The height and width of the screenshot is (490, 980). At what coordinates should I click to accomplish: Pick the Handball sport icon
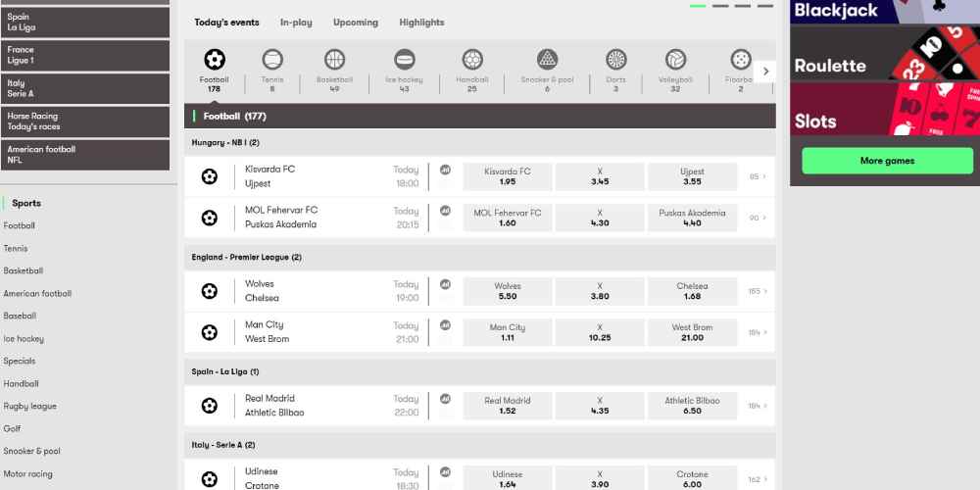472,61
